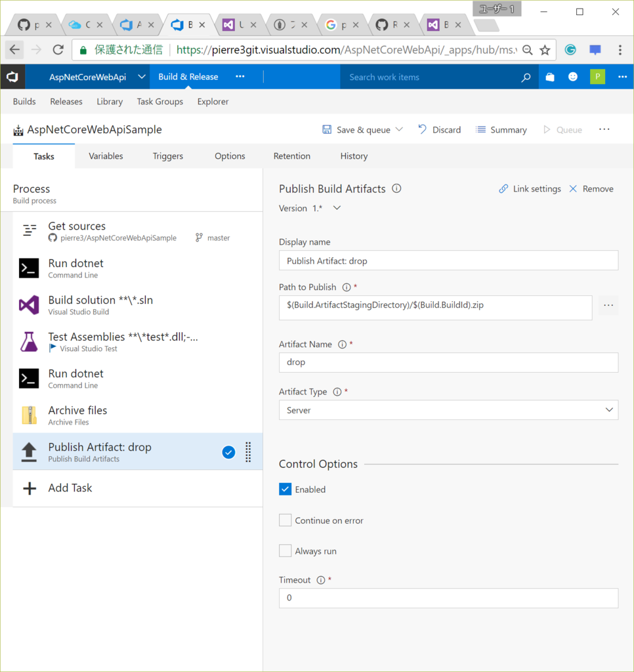Click the Get sources list icon

pyautogui.click(x=29, y=230)
